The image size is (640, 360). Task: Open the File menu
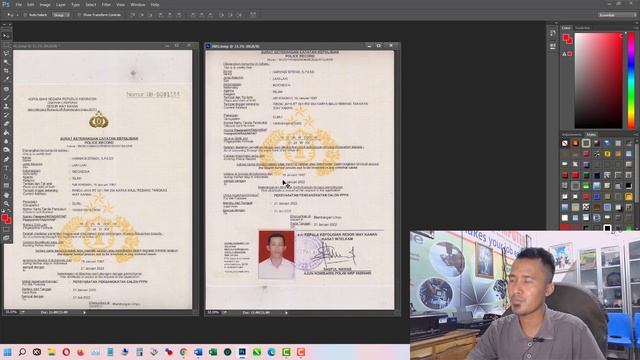[x=18, y=4]
